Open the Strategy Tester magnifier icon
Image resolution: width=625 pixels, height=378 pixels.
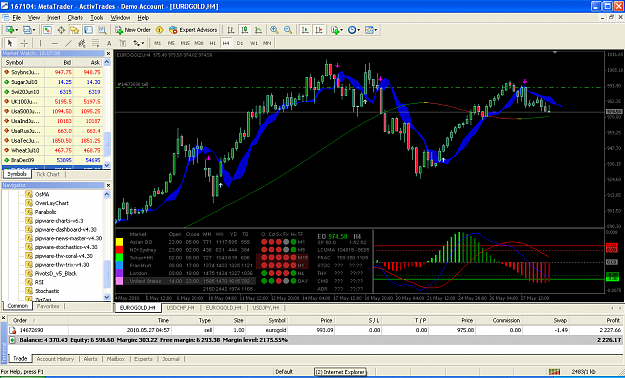(x=102, y=30)
